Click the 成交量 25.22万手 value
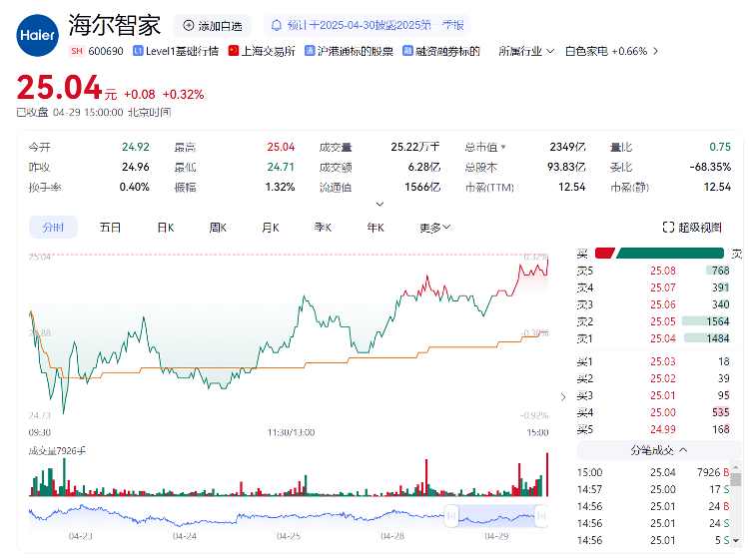 (x=415, y=147)
